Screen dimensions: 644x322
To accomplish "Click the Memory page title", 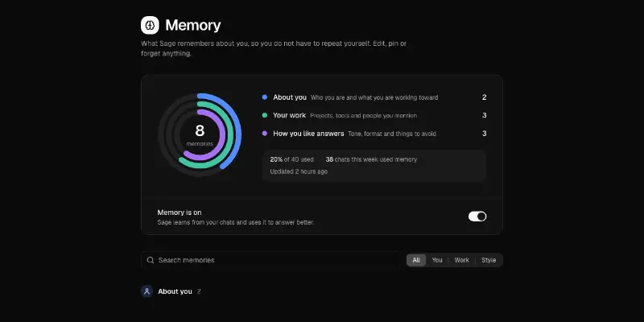I will [193, 26].
